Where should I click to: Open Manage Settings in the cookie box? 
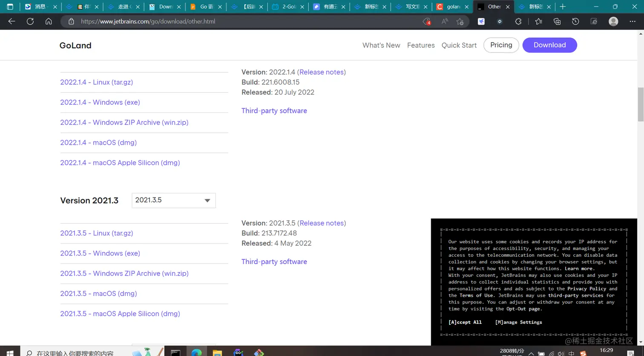[519, 322]
